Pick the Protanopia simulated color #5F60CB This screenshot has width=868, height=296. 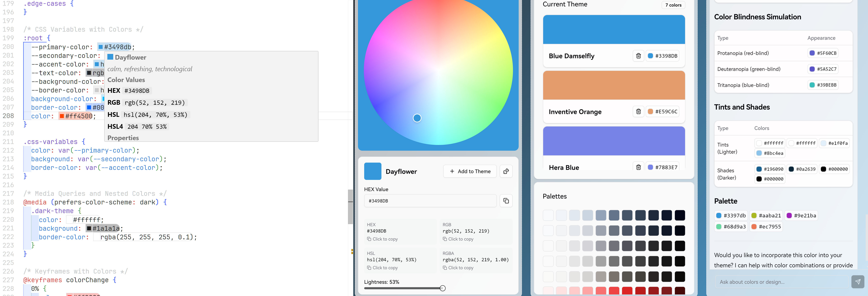click(x=822, y=53)
